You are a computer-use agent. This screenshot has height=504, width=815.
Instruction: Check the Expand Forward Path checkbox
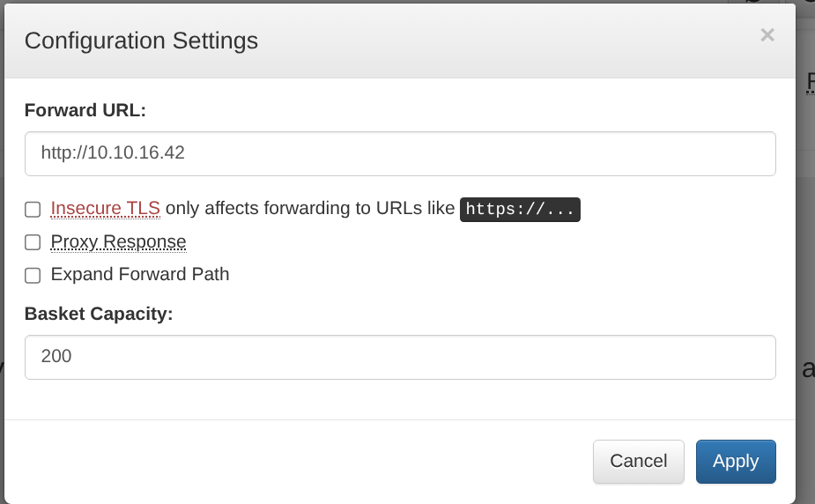click(33, 275)
